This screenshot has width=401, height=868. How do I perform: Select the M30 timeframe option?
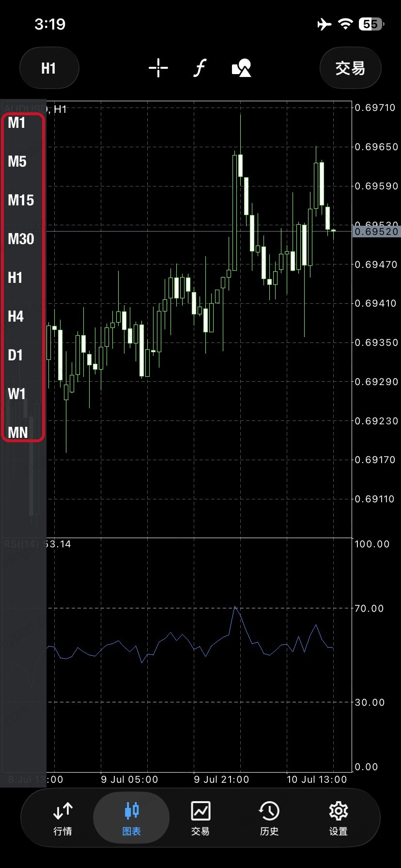click(21, 239)
